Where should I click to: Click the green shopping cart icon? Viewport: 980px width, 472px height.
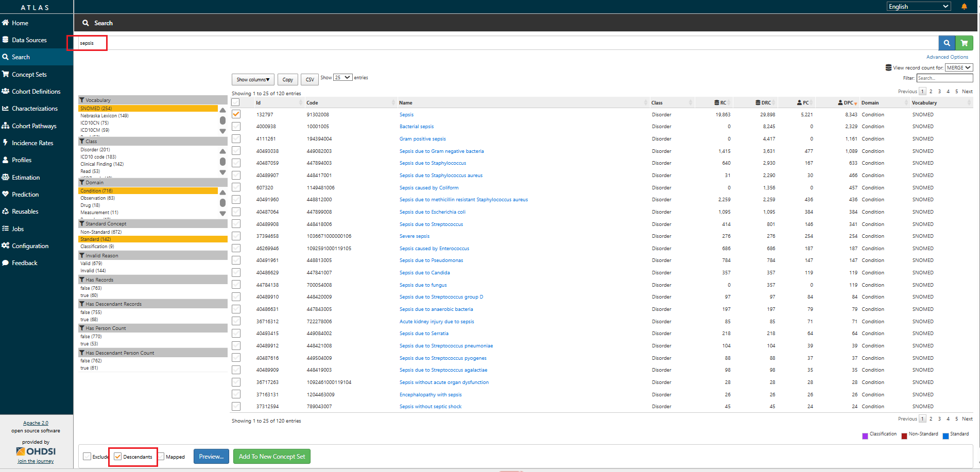964,43
